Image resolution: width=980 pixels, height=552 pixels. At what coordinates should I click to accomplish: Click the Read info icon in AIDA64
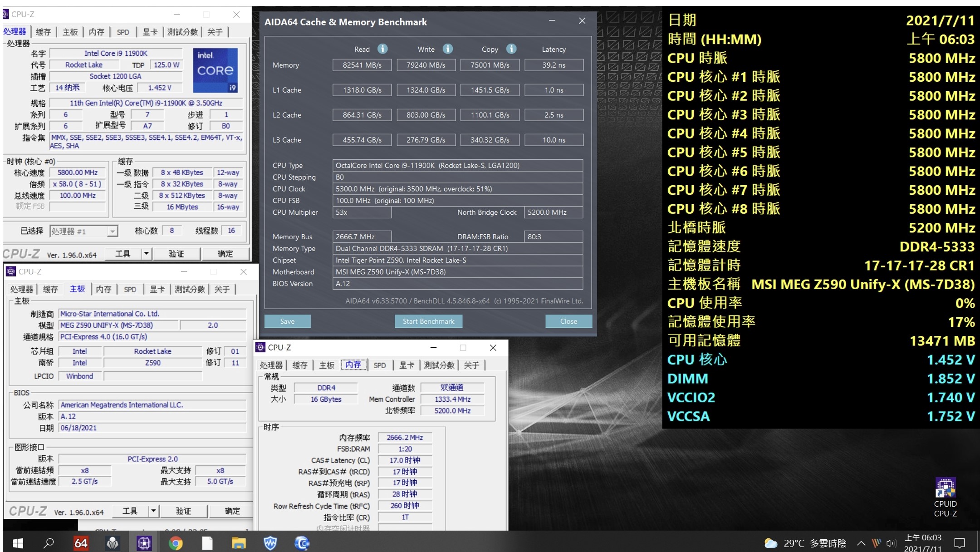(x=382, y=49)
